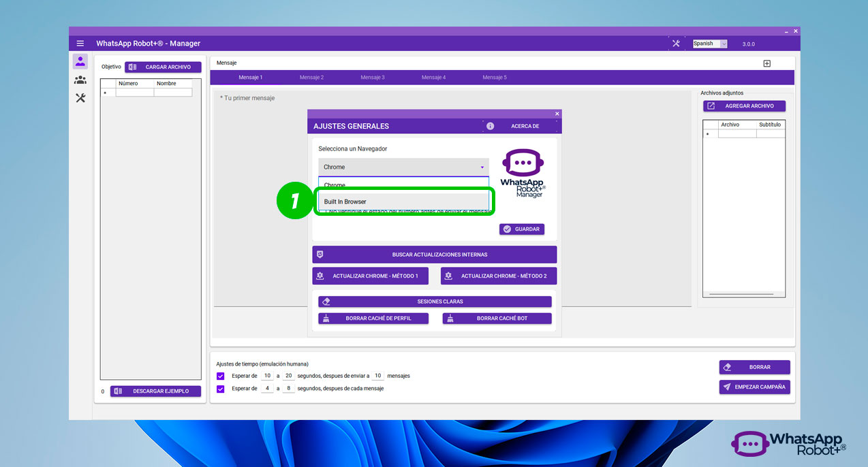This screenshot has height=467, width=868.
Task: Select the single contact sidebar icon
Action: [x=80, y=61]
